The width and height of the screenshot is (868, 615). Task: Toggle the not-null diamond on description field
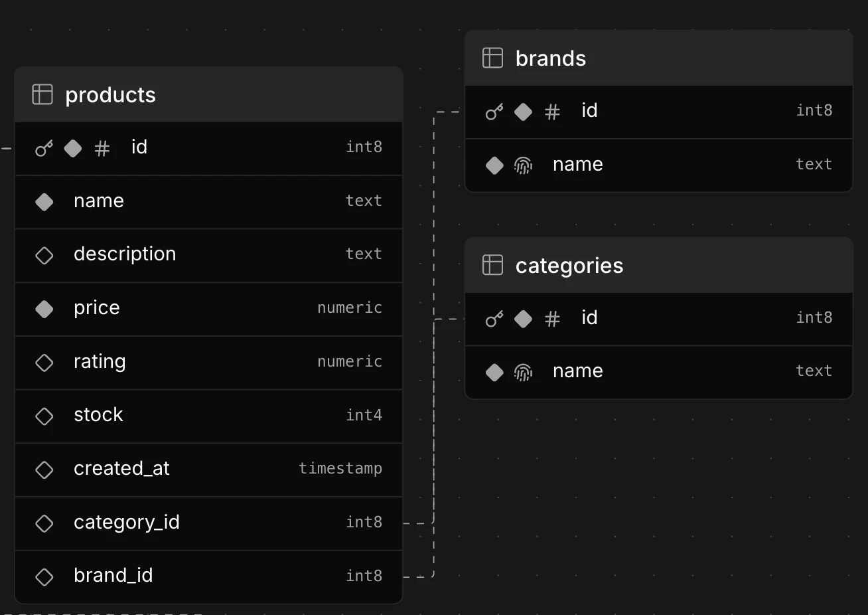[x=44, y=255]
